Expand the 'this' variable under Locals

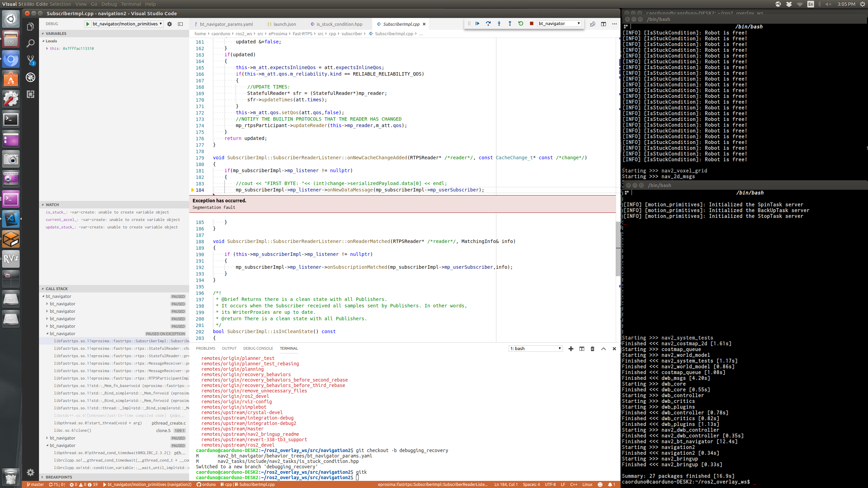[x=48, y=48]
